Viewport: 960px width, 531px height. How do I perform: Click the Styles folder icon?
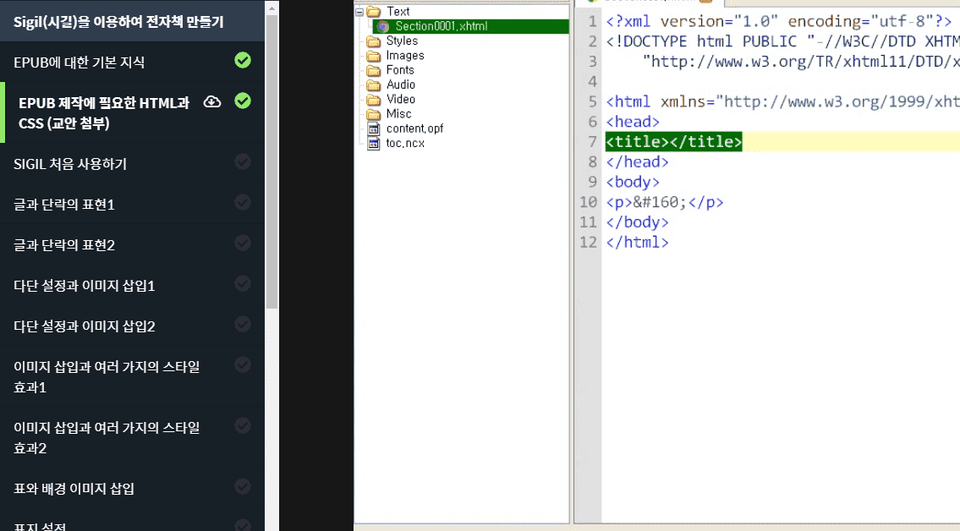pos(373,41)
